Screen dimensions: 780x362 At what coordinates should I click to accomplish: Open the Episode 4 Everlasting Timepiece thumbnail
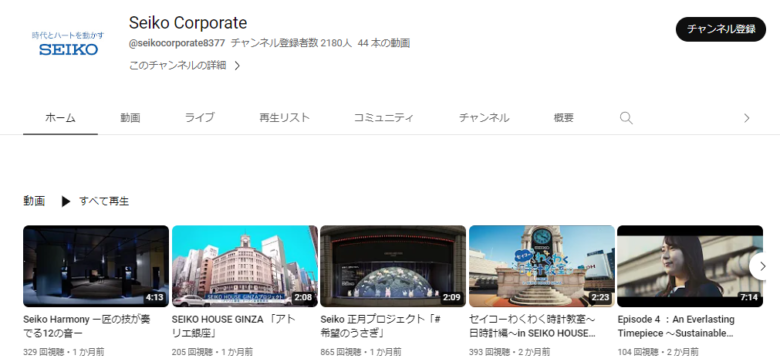point(690,266)
